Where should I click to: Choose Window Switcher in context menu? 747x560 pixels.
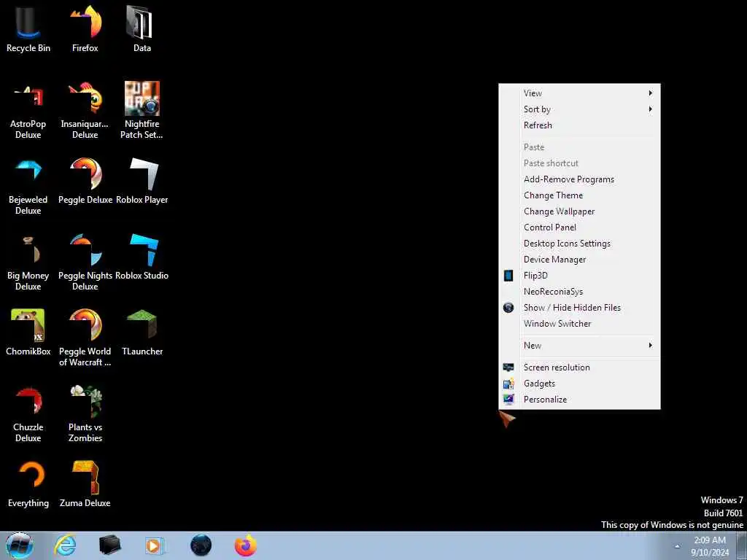(579, 324)
